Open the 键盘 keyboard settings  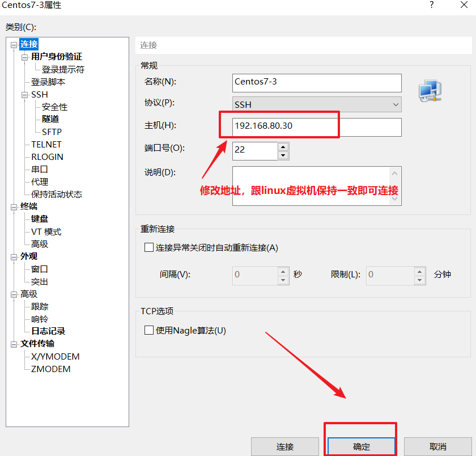point(39,219)
